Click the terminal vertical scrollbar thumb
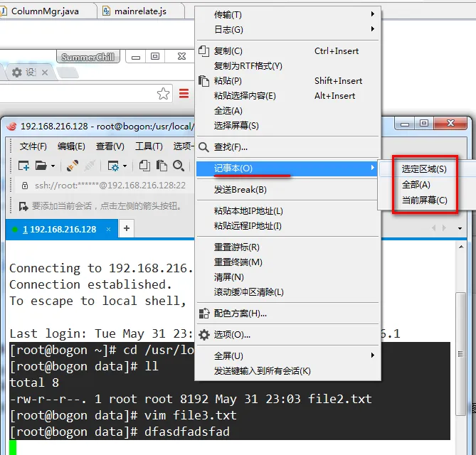Viewport: 476px width, 455px height. 461,353
